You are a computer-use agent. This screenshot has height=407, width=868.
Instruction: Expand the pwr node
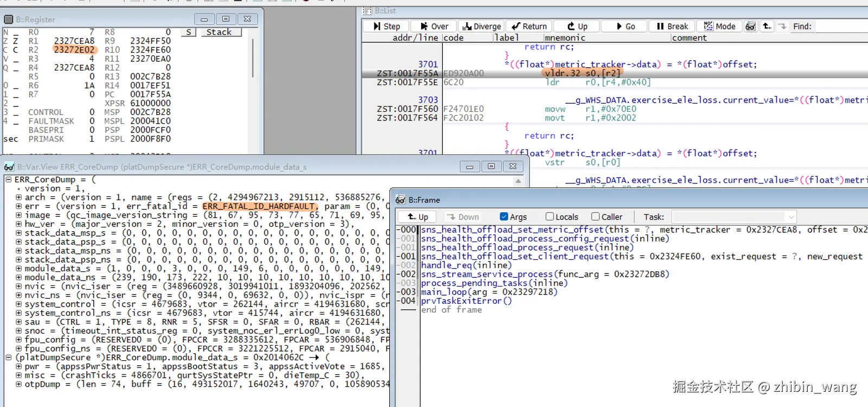[x=18, y=366]
